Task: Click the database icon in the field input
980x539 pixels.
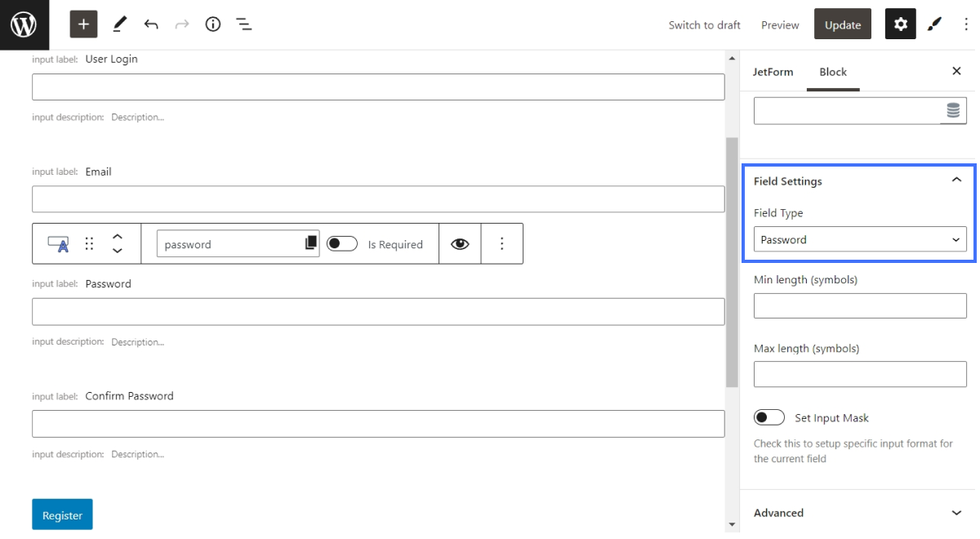Action: click(x=953, y=109)
